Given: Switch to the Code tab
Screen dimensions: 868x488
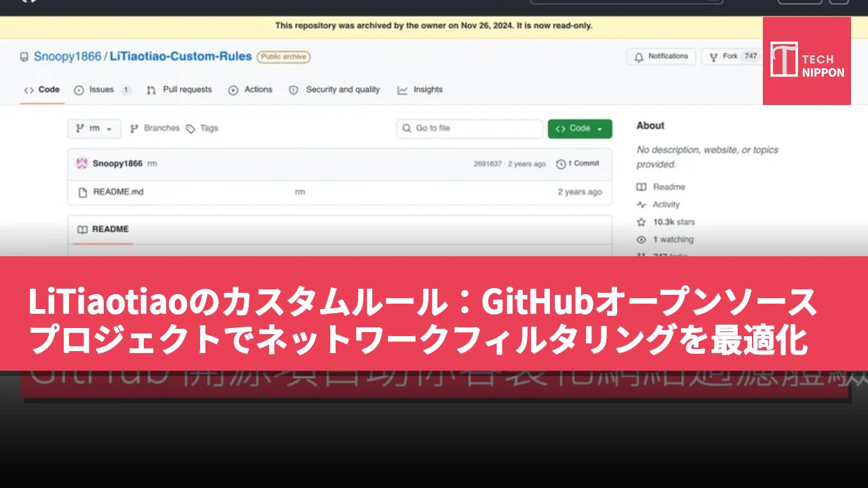Looking at the screenshot, I should click(x=42, y=89).
